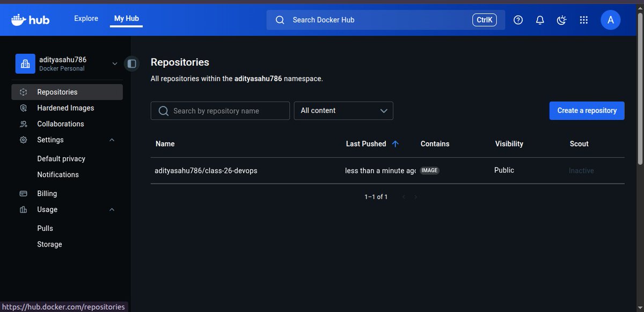Click the Repositories page heading
644x312 pixels.
coord(180,62)
